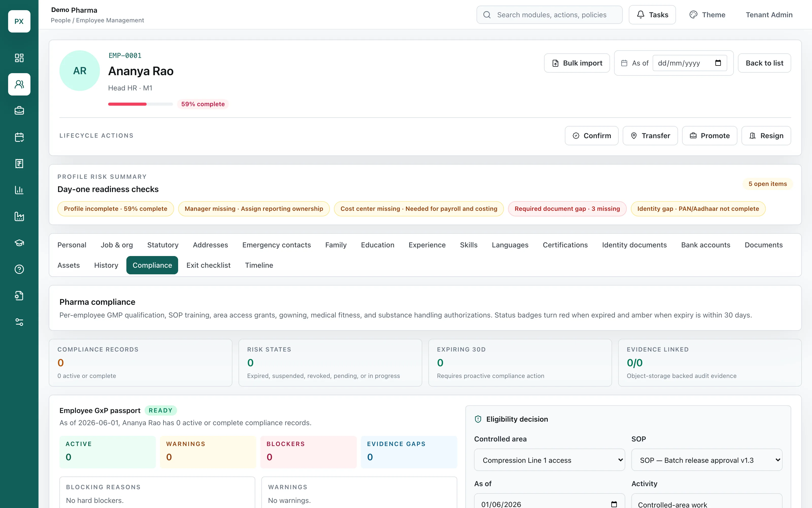Open the People module icon in sidebar

pos(19,84)
